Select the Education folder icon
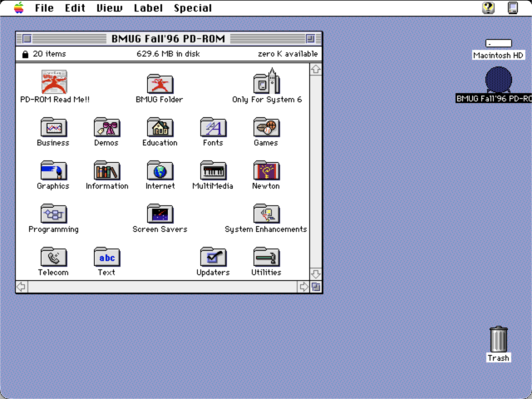 coord(160,127)
